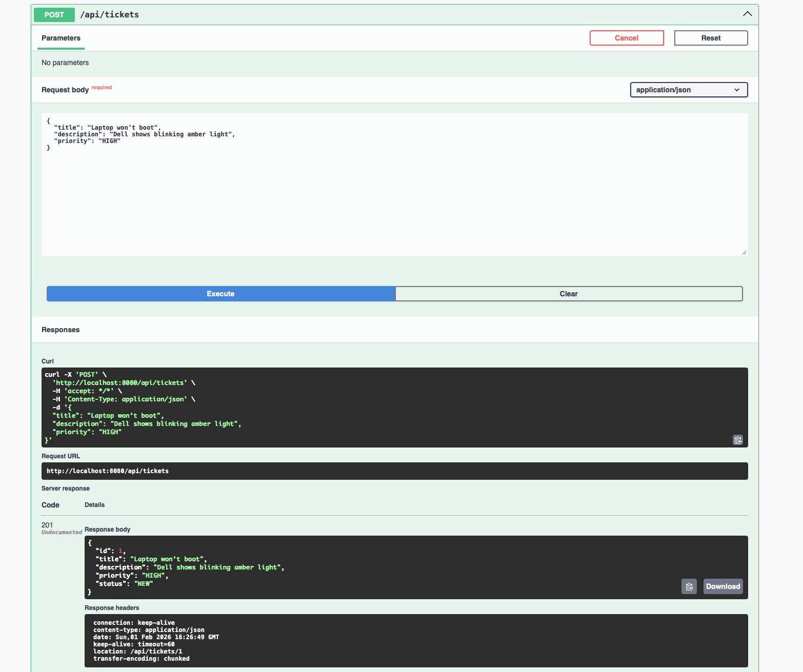Click the Undocumented label under code 201
The height and width of the screenshot is (672, 803).
[62, 532]
